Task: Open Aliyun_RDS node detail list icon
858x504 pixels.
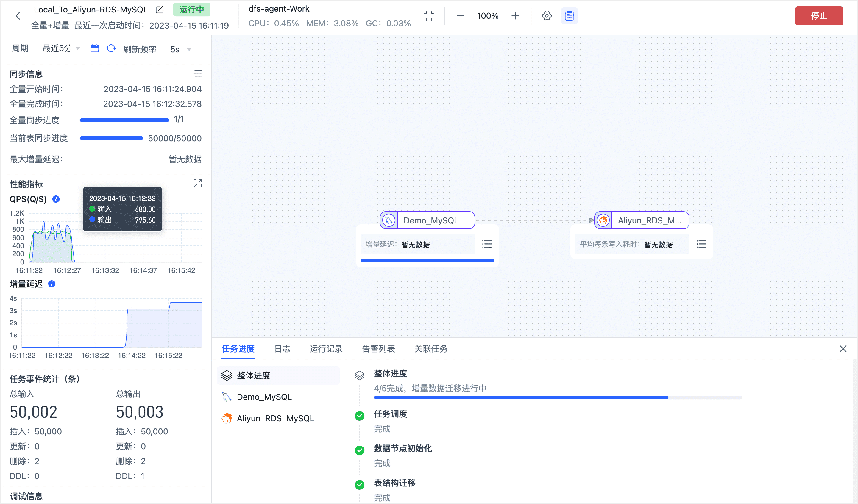Action: pos(701,244)
